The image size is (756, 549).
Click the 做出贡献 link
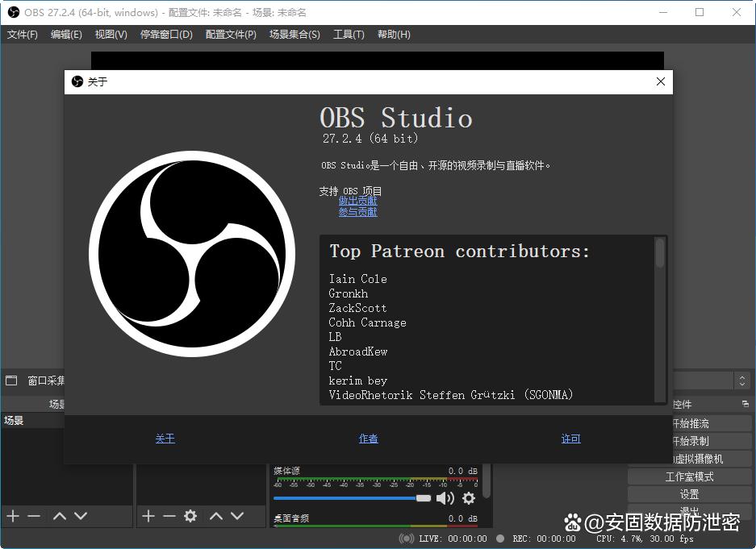pos(357,201)
